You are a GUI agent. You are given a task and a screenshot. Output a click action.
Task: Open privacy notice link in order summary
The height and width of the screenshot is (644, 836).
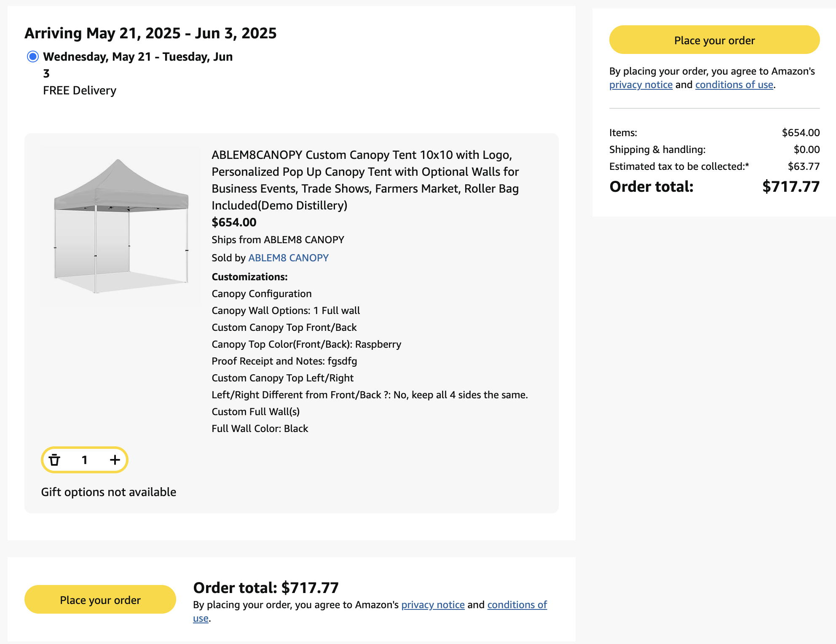point(640,85)
